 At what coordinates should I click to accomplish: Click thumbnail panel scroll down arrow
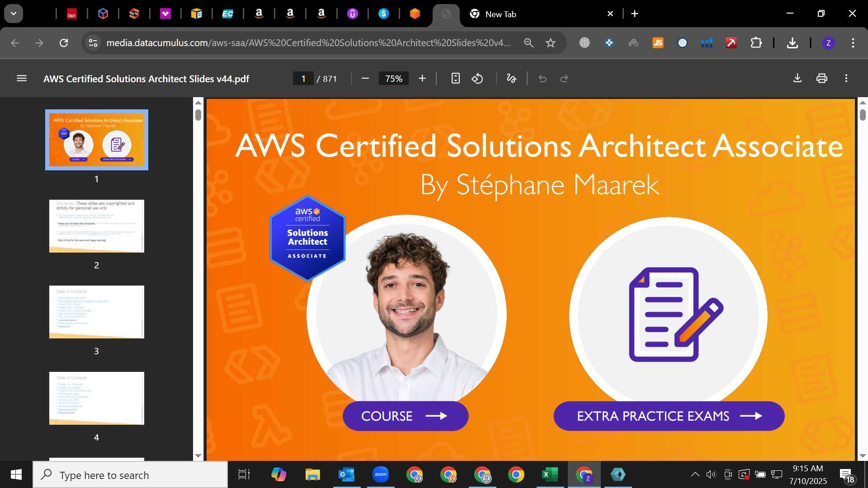pos(198,456)
